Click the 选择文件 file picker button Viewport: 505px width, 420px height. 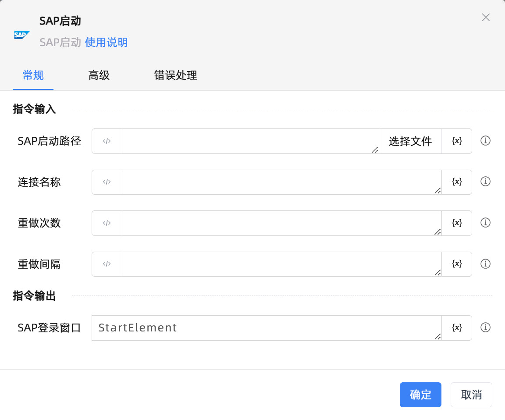(x=409, y=141)
